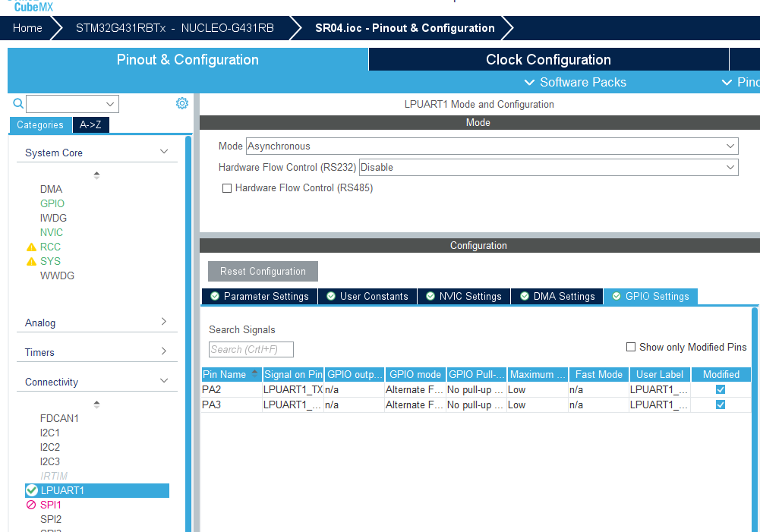Screen dimensions: 760x532
Task: Select SPI2 under Connectivity
Action: [50, 519]
